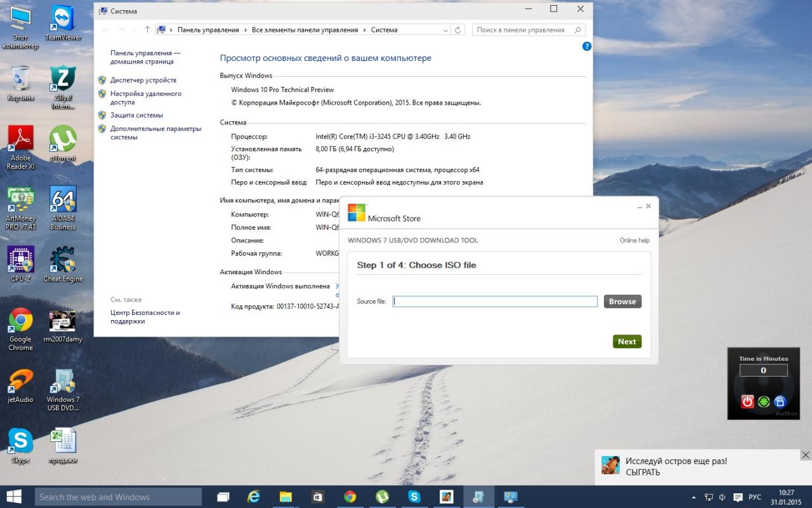The height and width of the screenshot is (508, 812).
Task: Open the help icon in the Система window
Action: [587, 46]
